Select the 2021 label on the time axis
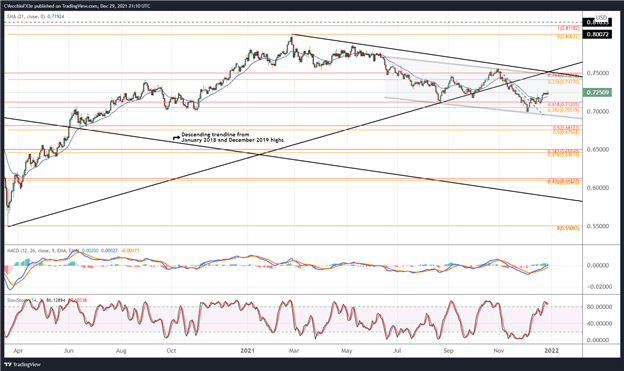This screenshot has height=371, width=624. click(x=247, y=351)
